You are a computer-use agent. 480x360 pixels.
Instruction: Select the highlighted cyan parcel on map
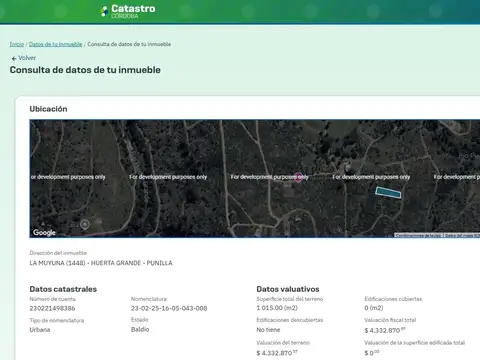[x=388, y=193]
